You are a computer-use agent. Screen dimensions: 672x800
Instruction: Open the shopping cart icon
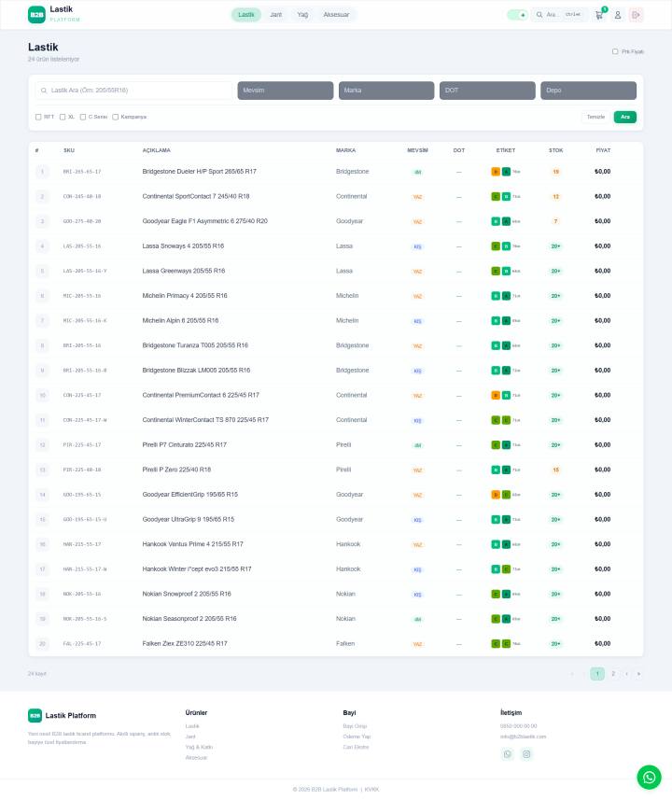pyautogui.click(x=599, y=15)
